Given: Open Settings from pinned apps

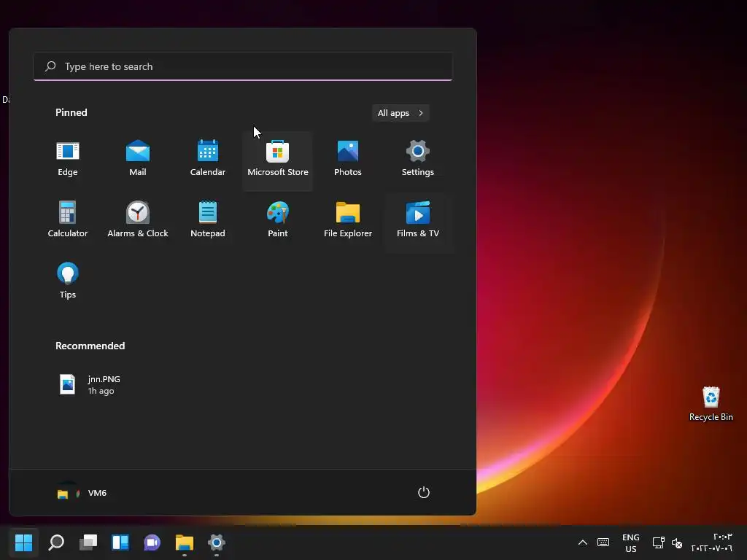Looking at the screenshot, I should coord(418,159).
